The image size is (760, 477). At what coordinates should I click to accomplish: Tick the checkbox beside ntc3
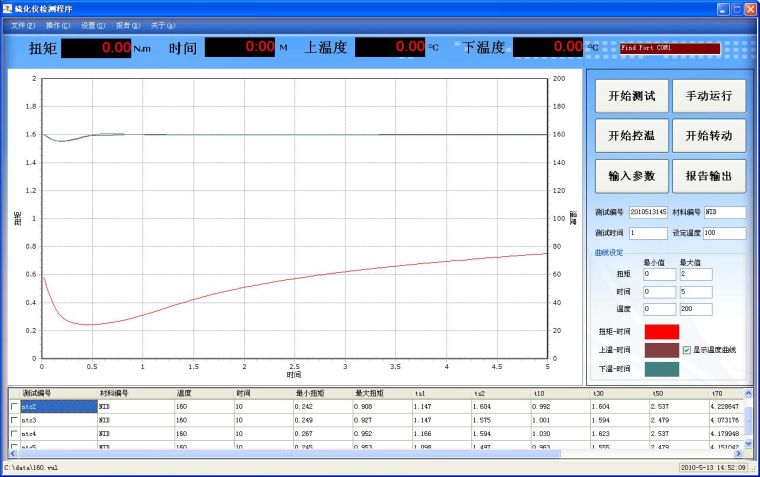(14, 421)
